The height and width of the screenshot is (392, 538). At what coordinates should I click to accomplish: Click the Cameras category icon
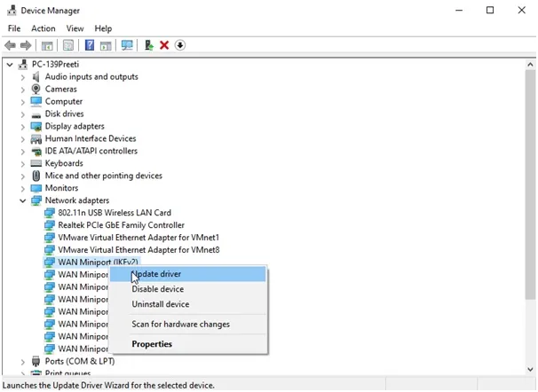pos(36,89)
